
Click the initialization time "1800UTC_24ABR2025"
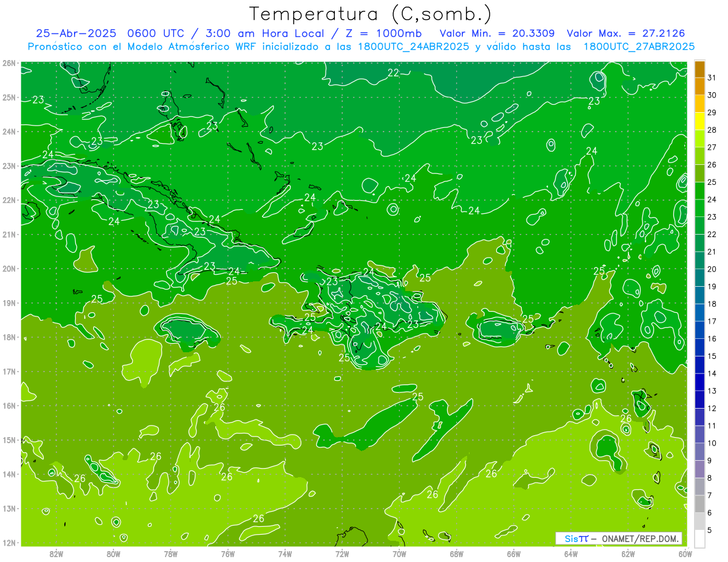coord(413,47)
